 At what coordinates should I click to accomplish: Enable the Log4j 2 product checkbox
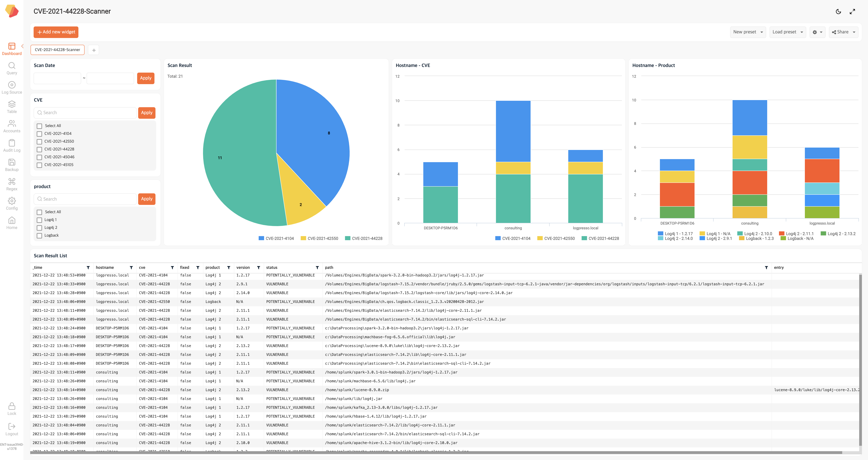[x=39, y=228]
